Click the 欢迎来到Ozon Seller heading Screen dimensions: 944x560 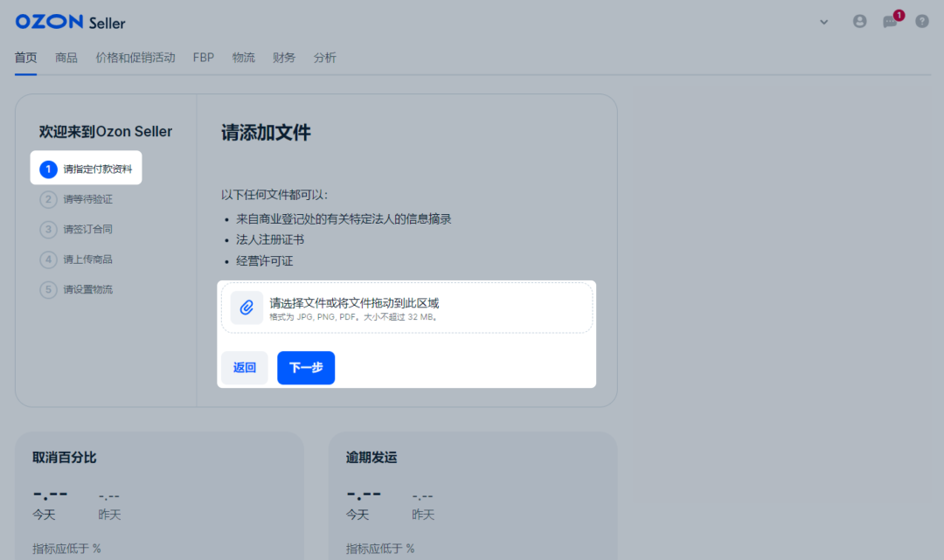click(x=106, y=131)
